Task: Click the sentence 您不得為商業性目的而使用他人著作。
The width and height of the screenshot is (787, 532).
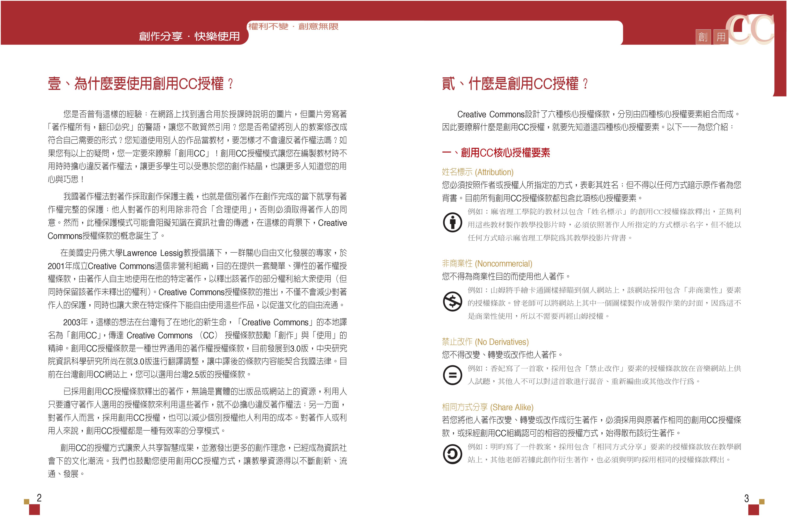Action: tap(507, 276)
